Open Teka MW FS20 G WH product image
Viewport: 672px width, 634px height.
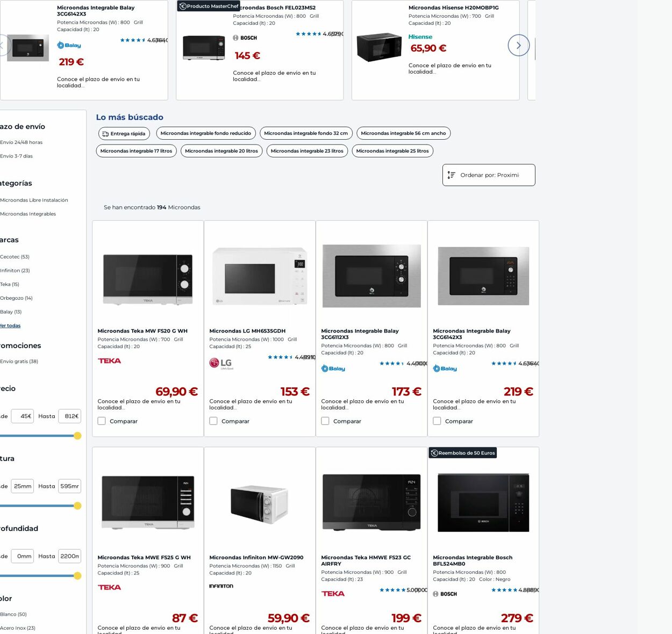[x=148, y=279]
